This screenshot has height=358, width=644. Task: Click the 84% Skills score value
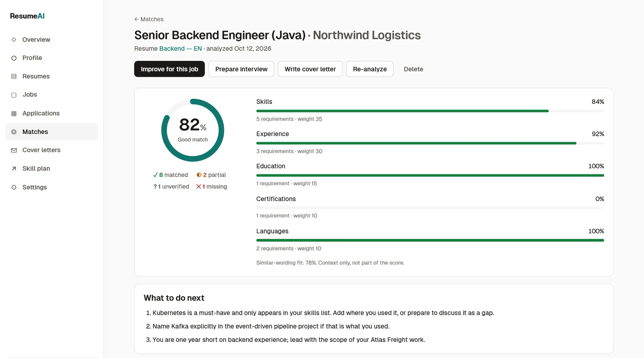[598, 102]
